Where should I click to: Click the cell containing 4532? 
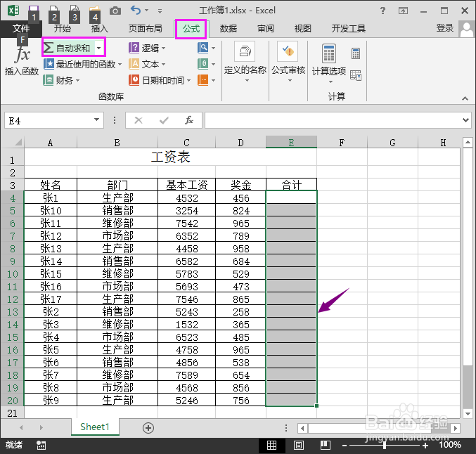click(186, 198)
